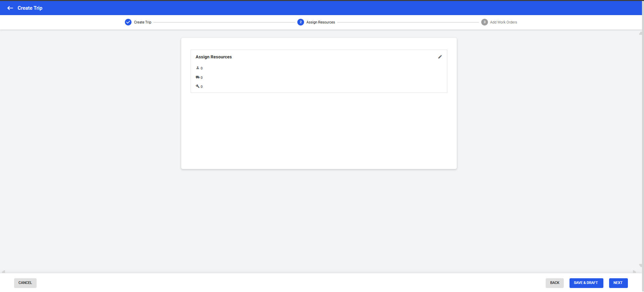Select the step 2 circle indicator

tap(300, 22)
